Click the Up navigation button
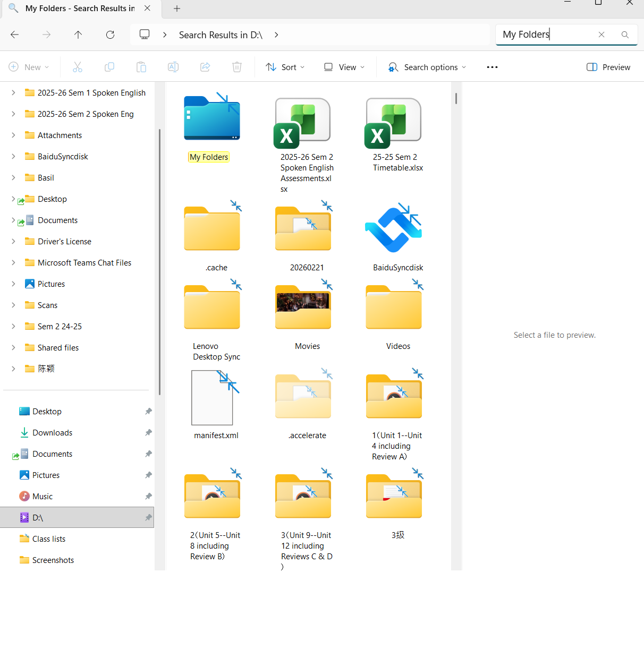 coord(78,35)
